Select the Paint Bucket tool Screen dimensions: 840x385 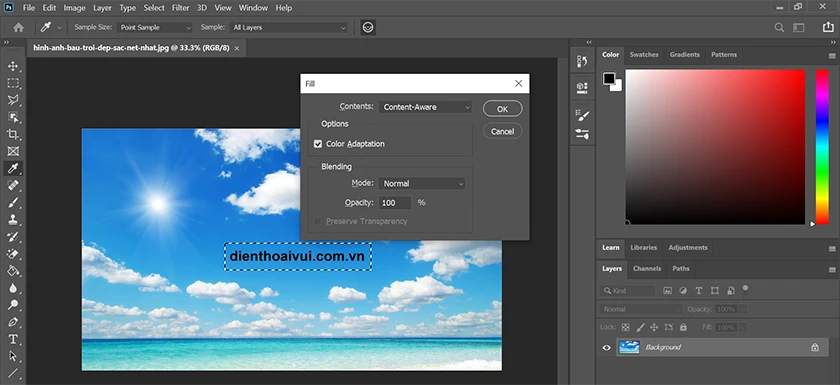click(13, 271)
